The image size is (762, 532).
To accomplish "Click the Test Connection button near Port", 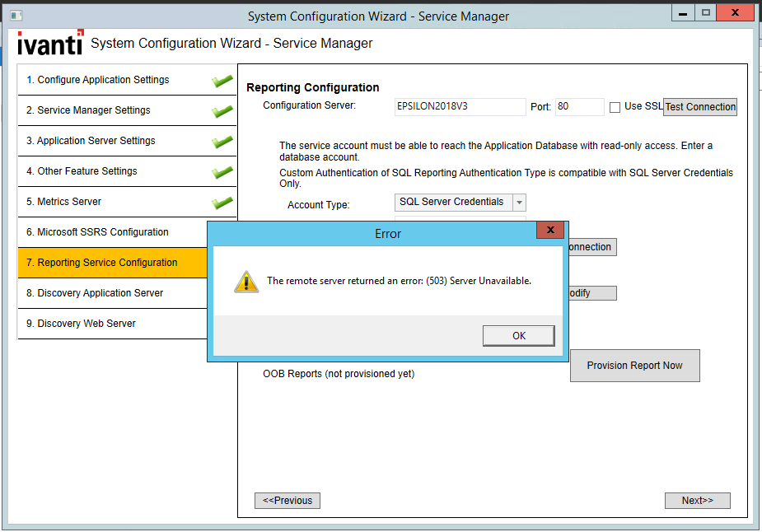I will tap(700, 107).
